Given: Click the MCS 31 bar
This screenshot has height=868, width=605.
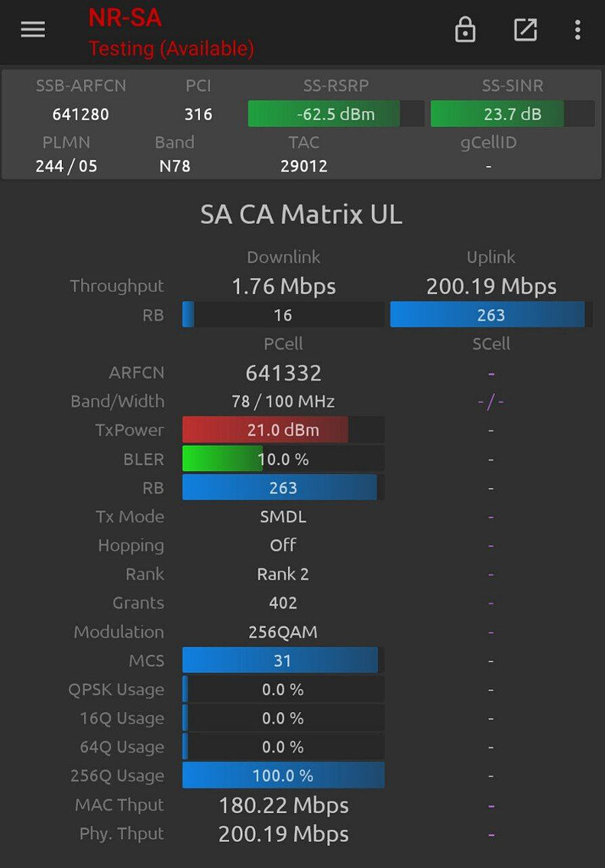Looking at the screenshot, I should pos(283,660).
